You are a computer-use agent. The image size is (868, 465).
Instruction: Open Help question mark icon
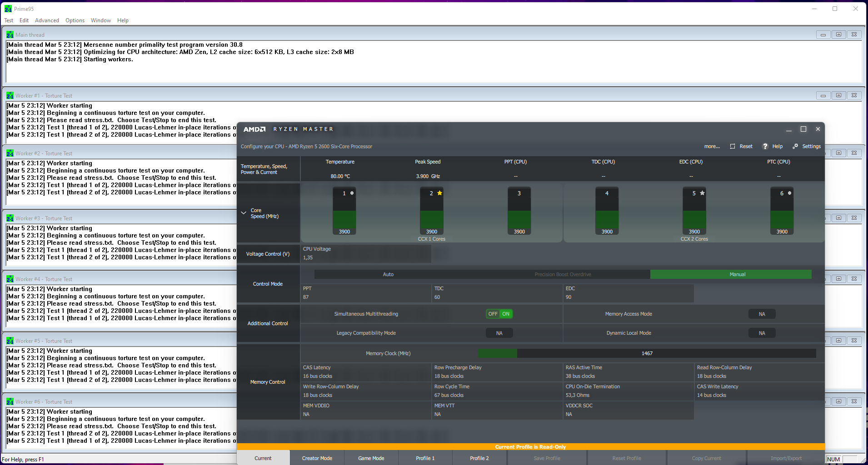[765, 146]
